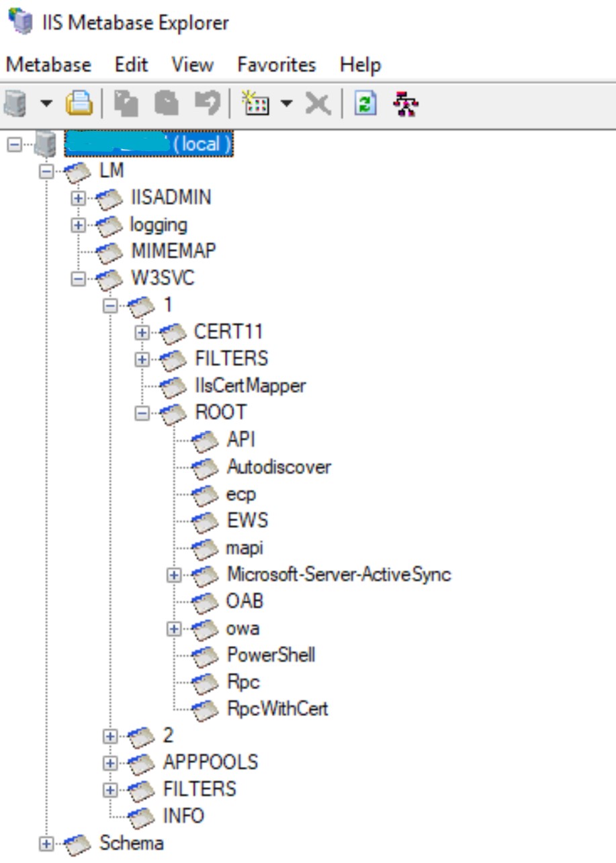
Task: Select the Autodiscover key
Action: coord(278,467)
